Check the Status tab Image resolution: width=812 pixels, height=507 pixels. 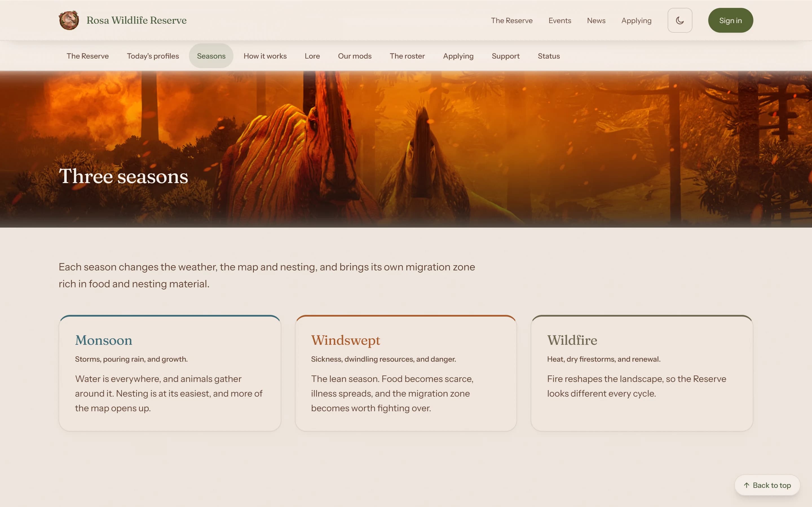pos(549,56)
